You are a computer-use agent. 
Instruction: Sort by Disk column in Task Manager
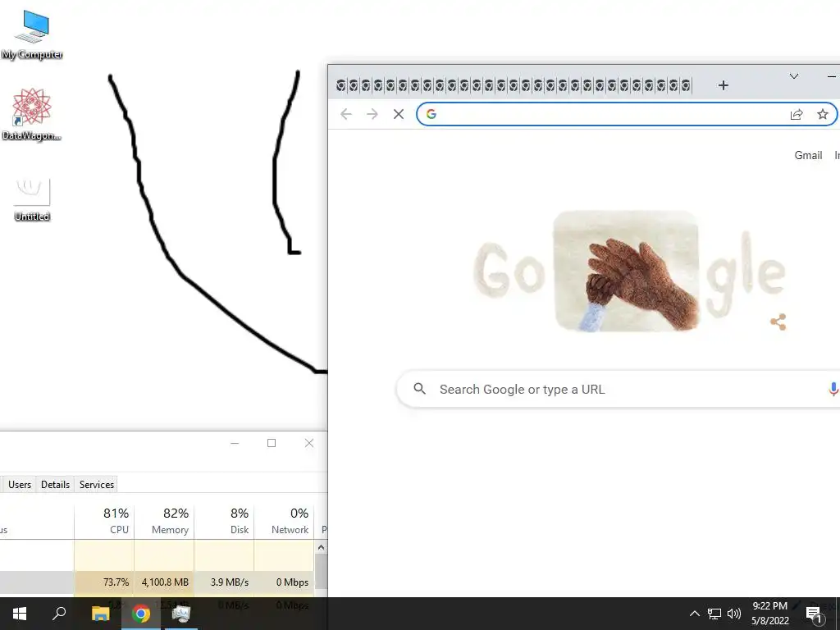(x=224, y=521)
